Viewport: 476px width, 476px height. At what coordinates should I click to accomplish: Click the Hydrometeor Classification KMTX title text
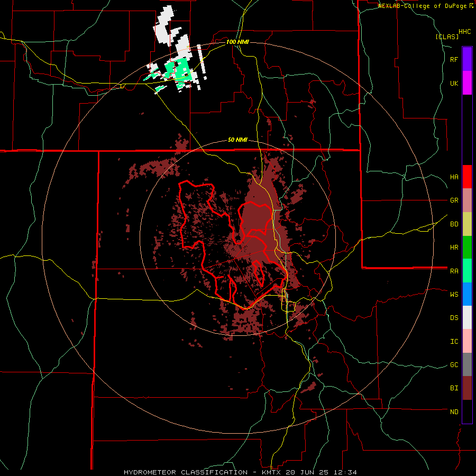click(240, 472)
